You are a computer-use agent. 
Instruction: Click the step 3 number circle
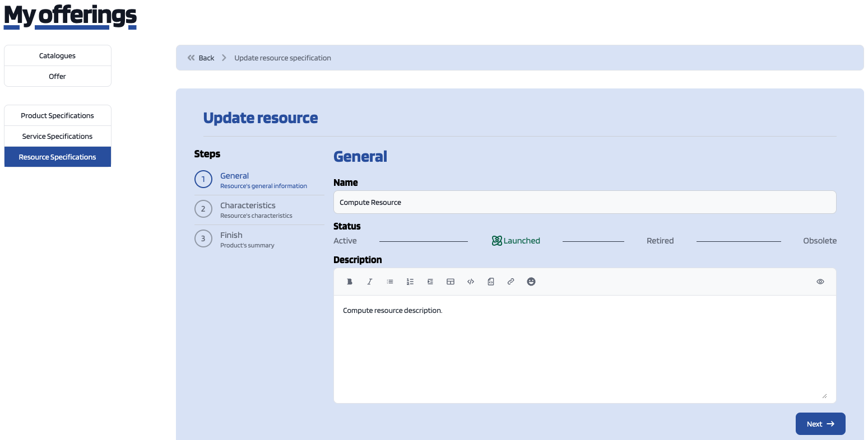[203, 238]
